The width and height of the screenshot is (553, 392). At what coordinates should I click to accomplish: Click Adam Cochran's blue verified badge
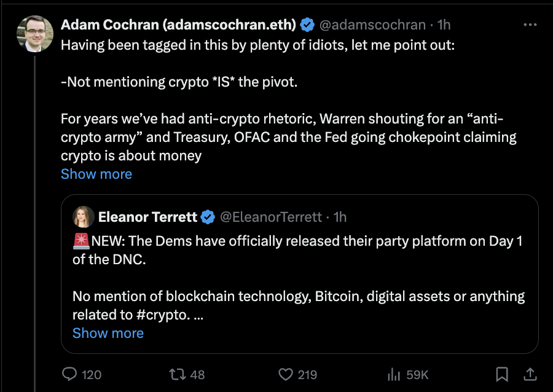pyautogui.click(x=307, y=25)
